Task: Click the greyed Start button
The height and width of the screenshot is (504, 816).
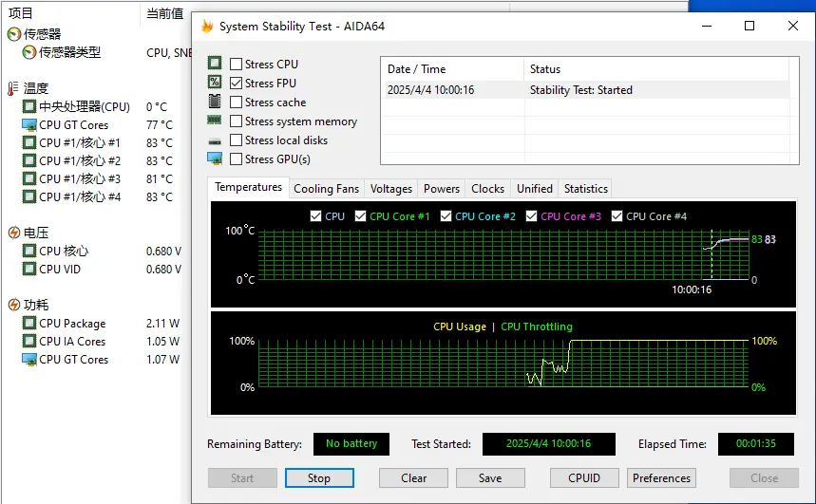Action: coord(242,478)
